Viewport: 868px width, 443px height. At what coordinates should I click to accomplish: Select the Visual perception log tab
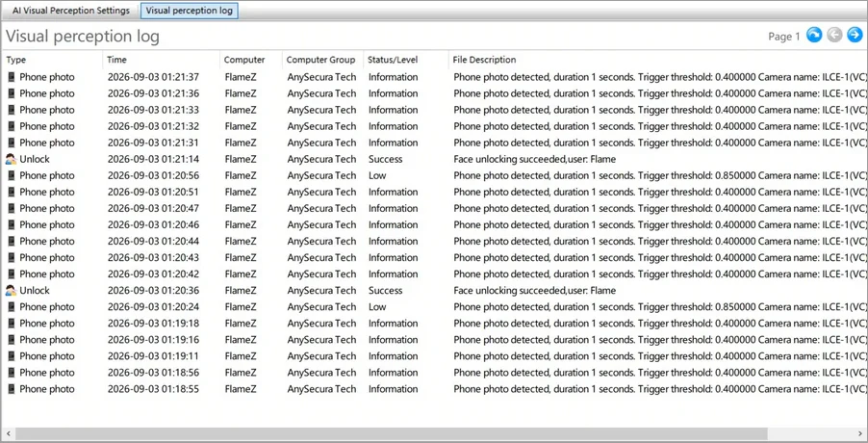click(190, 11)
